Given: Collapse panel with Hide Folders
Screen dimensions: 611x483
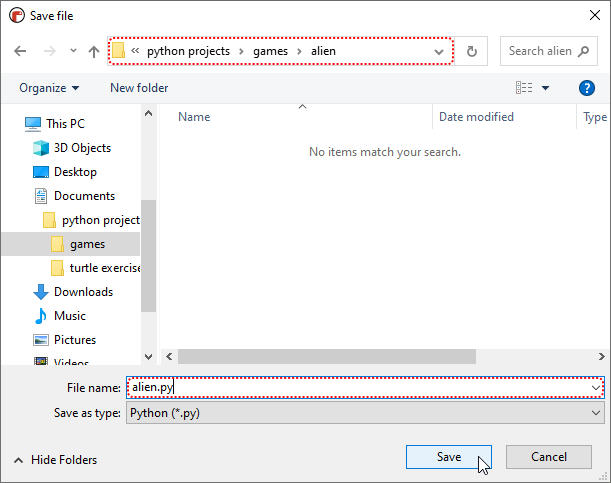Looking at the screenshot, I should click(55, 460).
